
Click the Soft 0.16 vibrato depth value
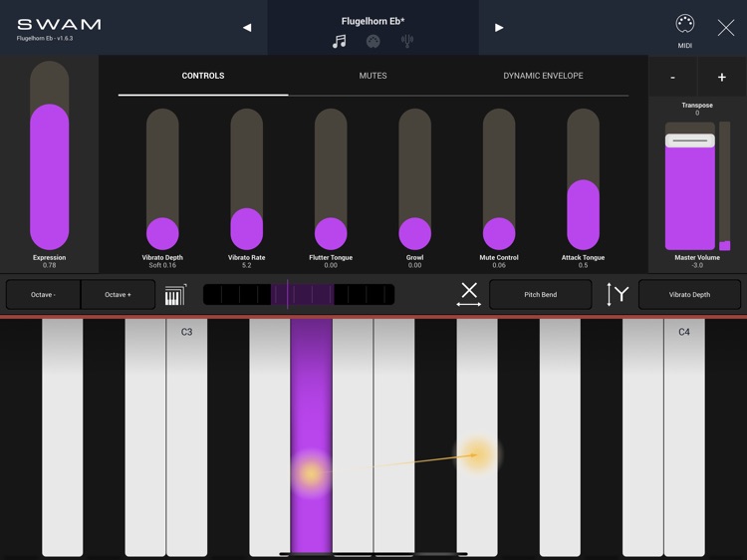click(162, 265)
